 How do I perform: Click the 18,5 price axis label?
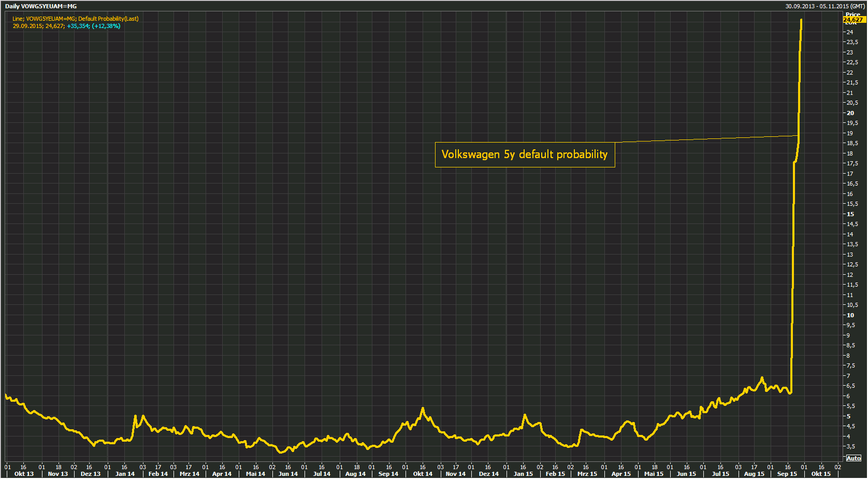coord(852,143)
